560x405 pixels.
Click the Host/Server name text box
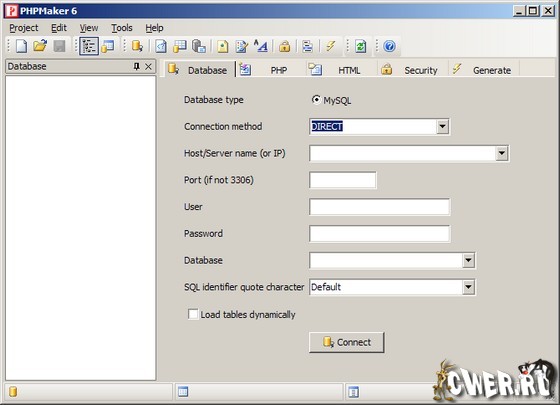click(x=402, y=153)
